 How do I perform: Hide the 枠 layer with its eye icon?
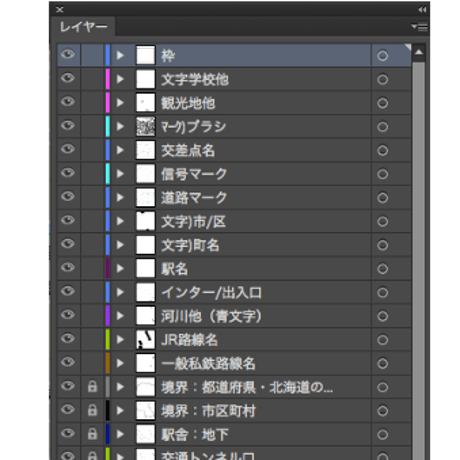pos(68,54)
